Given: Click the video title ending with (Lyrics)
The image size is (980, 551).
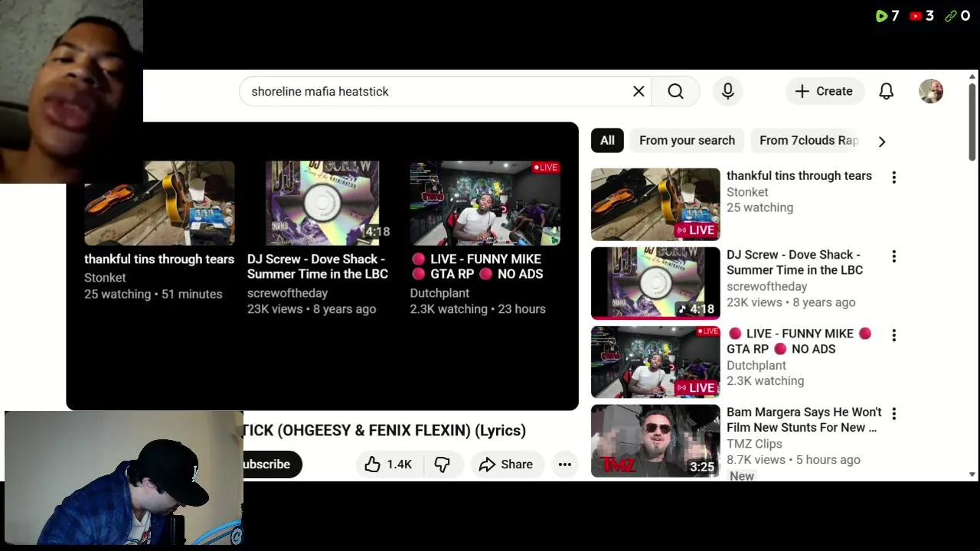Looking at the screenshot, I should pyautogui.click(x=384, y=430).
